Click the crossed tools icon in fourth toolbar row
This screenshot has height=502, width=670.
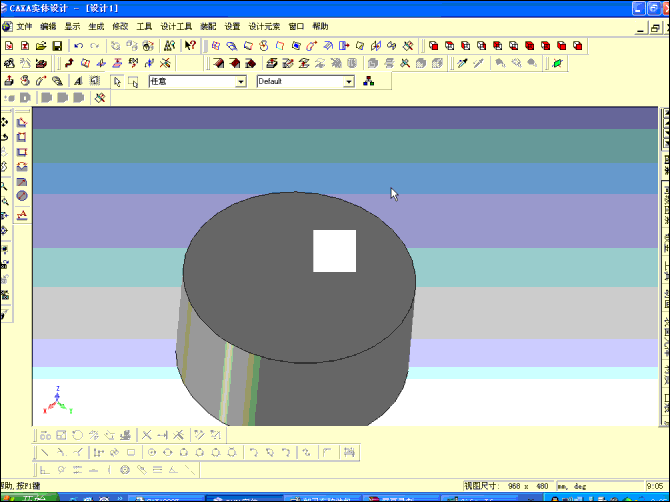100,98
